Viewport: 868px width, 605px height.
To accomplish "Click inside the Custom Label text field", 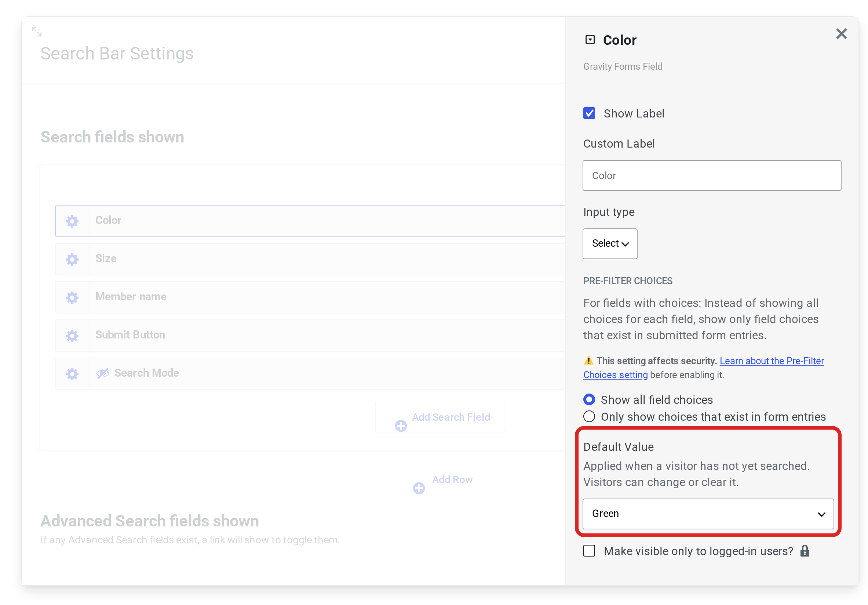I will (x=712, y=175).
